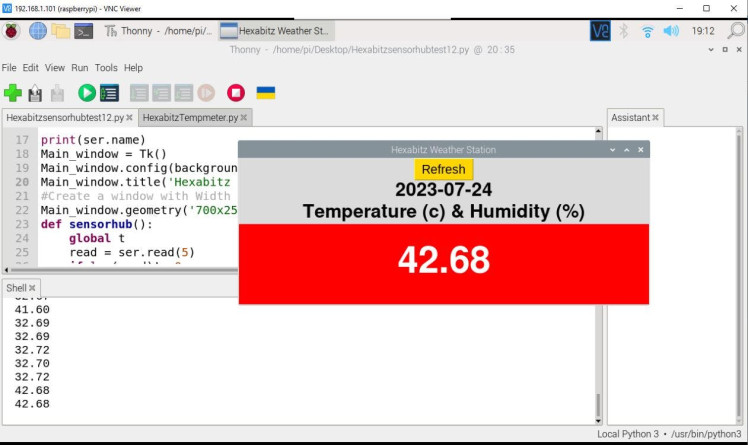
Task: Close the Assistant panel tab
Action: click(655, 117)
